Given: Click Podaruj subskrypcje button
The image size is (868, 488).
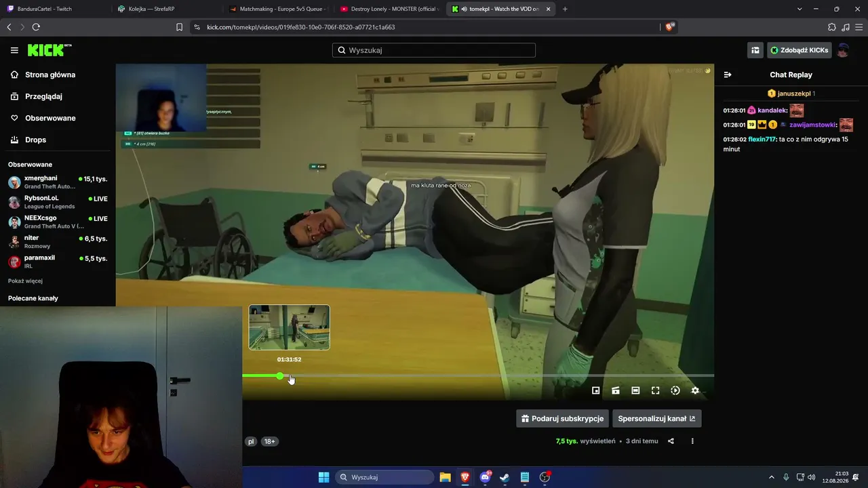Looking at the screenshot, I should pyautogui.click(x=561, y=418).
